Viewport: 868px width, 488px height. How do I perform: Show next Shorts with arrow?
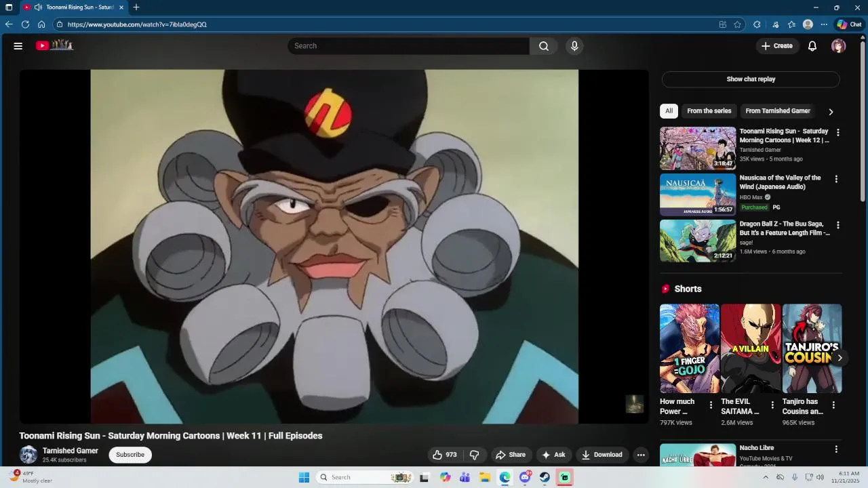[840, 358]
